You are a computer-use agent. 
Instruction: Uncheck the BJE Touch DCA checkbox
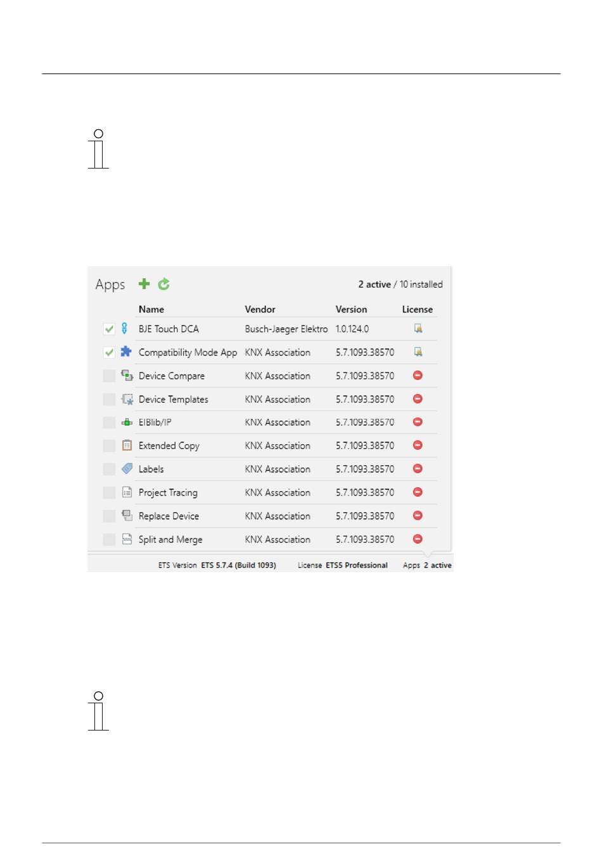coord(109,329)
